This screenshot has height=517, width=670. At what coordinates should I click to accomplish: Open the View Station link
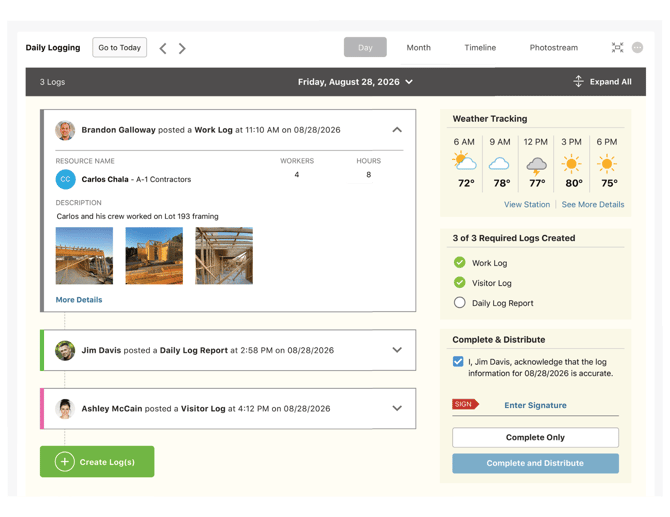pos(527,205)
